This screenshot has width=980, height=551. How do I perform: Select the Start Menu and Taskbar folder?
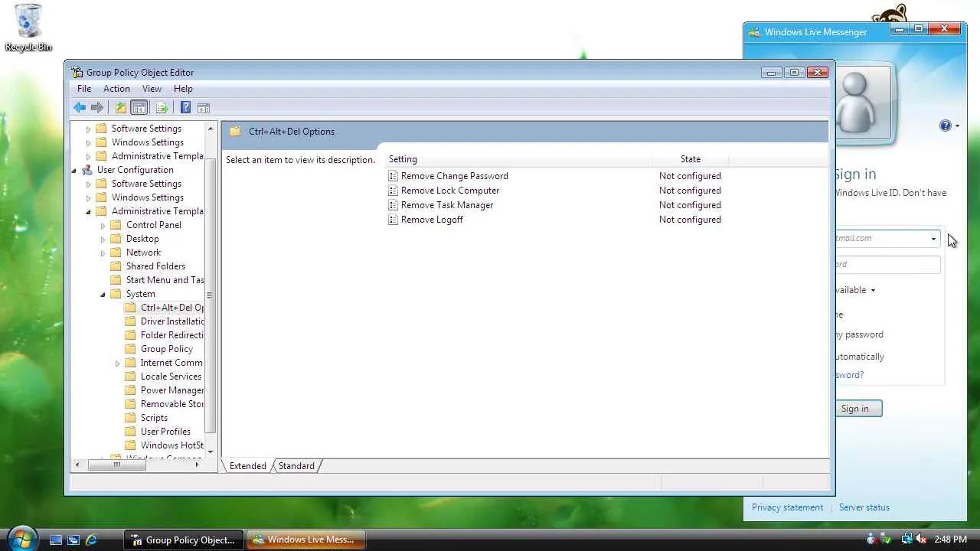coord(165,280)
